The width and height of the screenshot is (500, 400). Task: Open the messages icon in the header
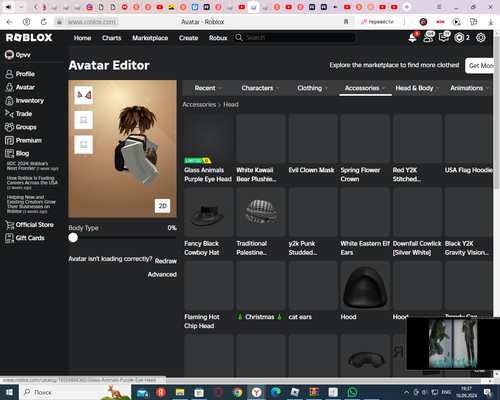[444, 37]
